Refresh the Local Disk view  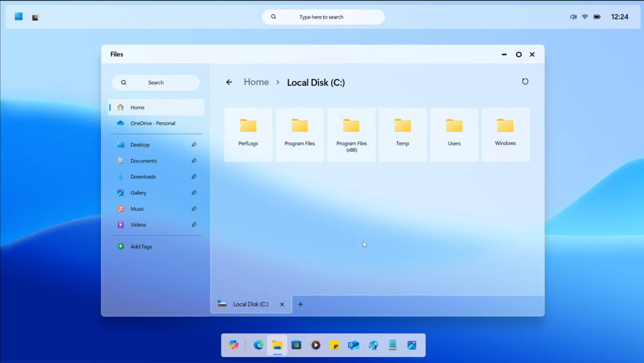pyautogui.click(x=525, y=81)
